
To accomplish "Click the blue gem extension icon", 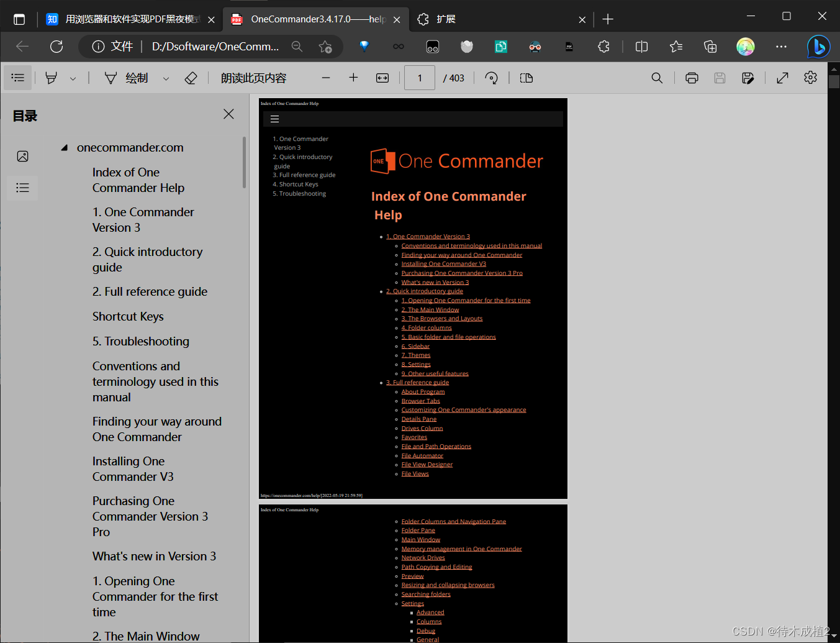I will [x=364, y=46].
